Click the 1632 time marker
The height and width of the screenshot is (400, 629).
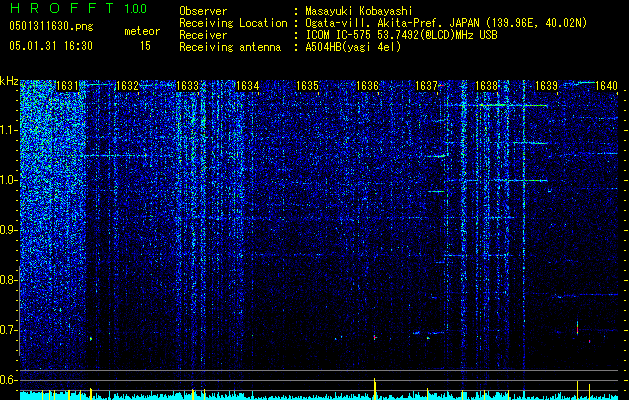(x=127, y=85)
